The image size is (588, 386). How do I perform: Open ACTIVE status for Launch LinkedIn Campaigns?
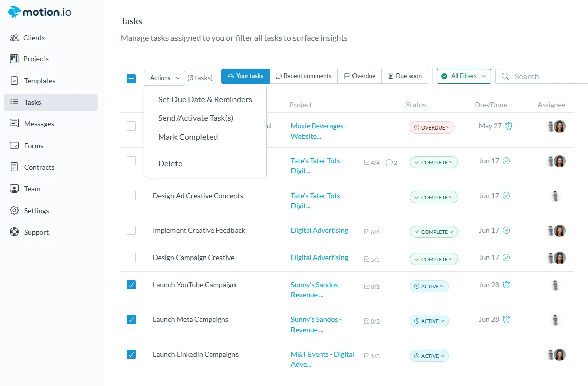(429, 356)
